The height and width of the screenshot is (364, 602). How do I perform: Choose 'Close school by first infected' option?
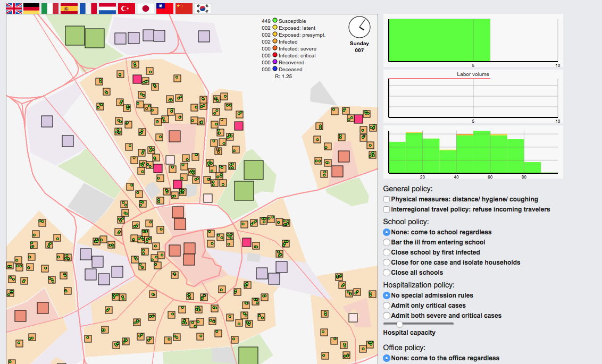pos(387,252)
